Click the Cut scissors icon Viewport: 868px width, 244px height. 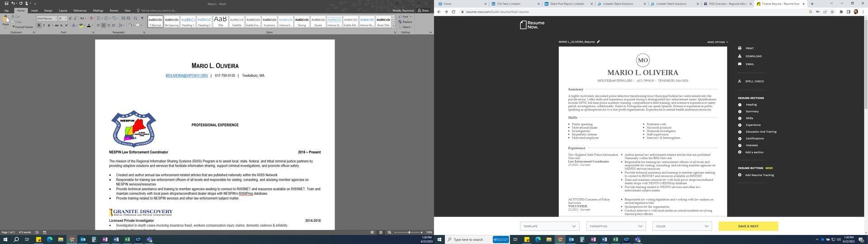13,16
